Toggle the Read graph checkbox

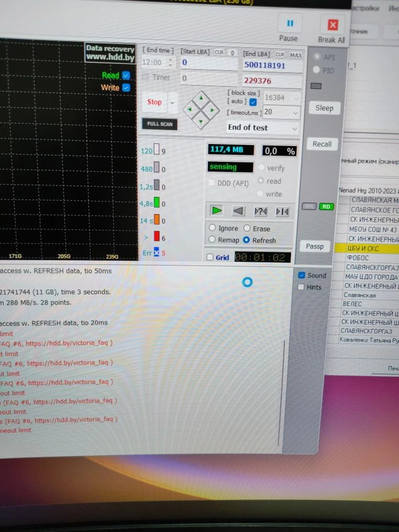pyautogui.click(x=126, y=75)
